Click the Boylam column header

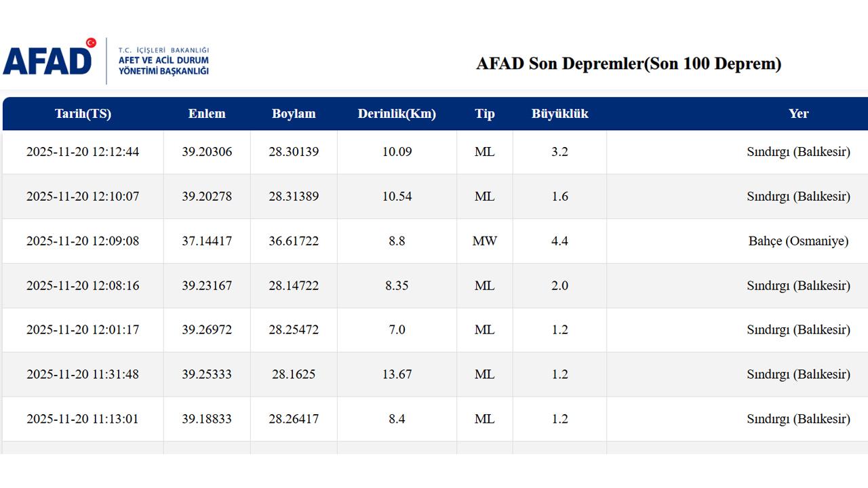pyautogui.click(x=294, y=114)
